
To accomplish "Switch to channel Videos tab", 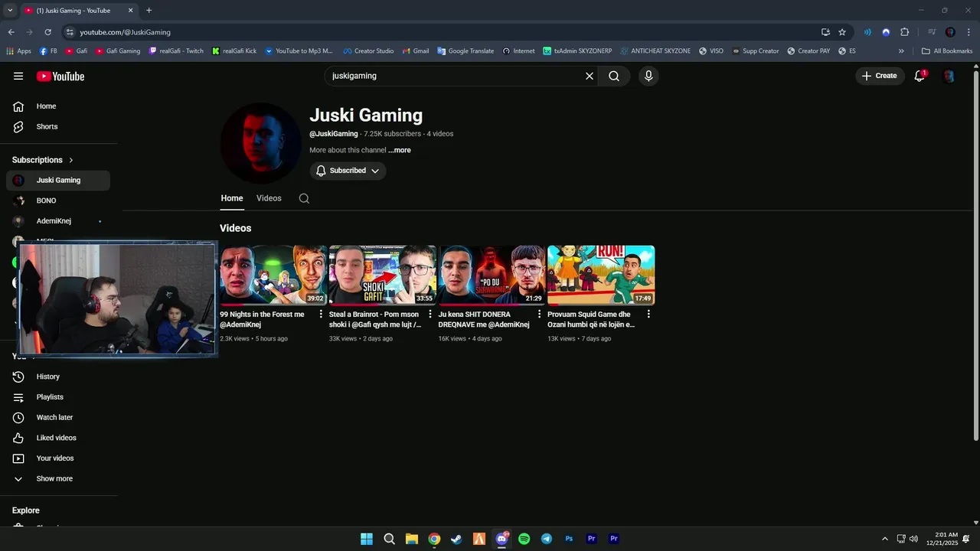I will coord(269,198).
